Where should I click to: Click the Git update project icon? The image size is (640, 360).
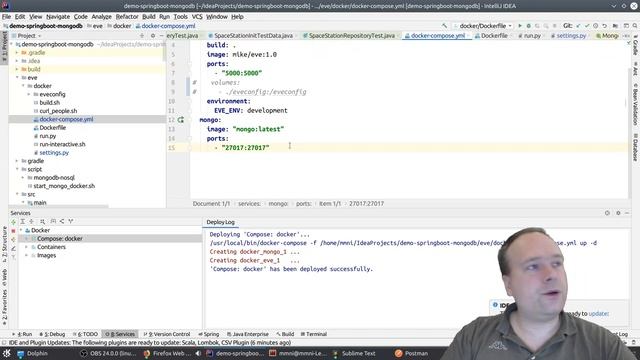tap(578, 26)
